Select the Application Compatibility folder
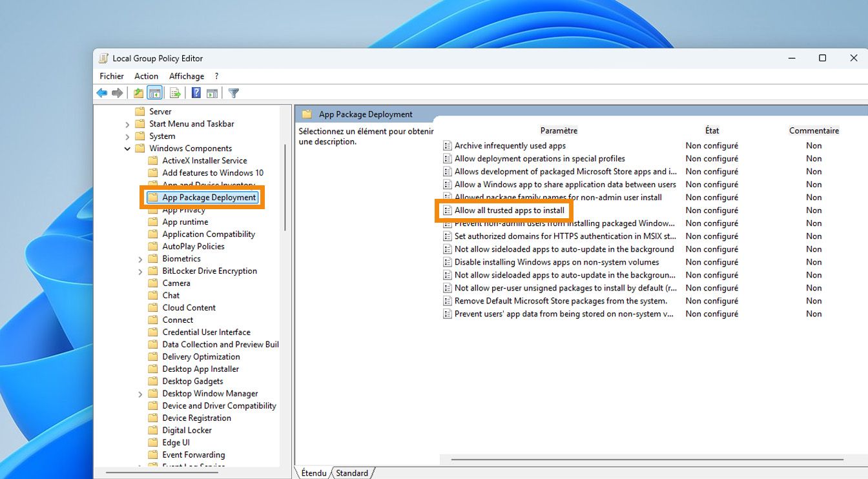 click(209, 234)
